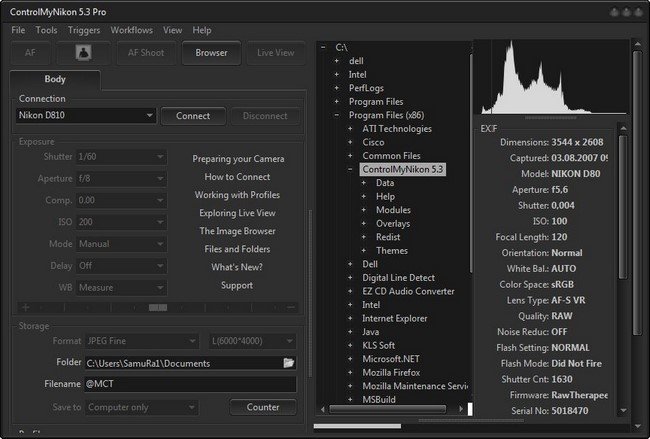Select the Cisco folder

coord(373,142)
